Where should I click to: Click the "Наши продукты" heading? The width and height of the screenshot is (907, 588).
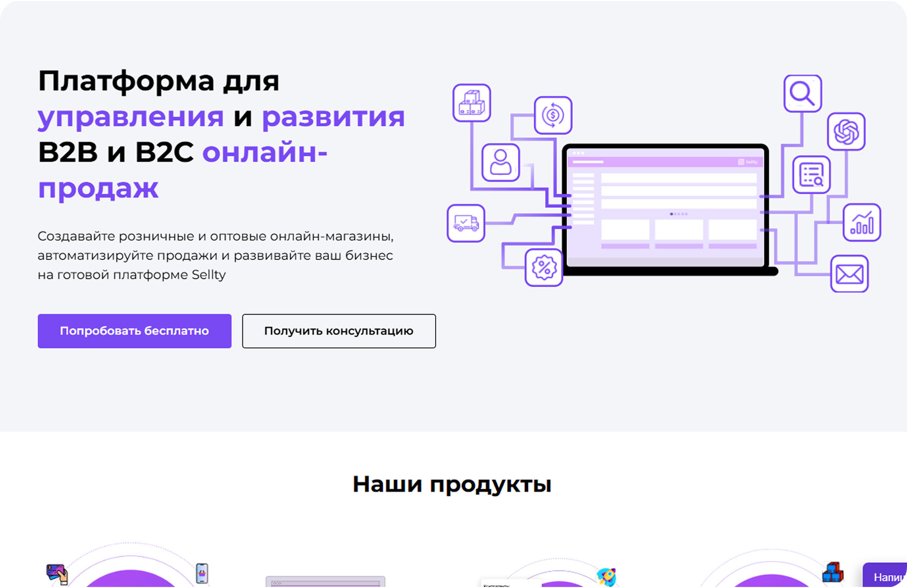click(x=452, y=484)
